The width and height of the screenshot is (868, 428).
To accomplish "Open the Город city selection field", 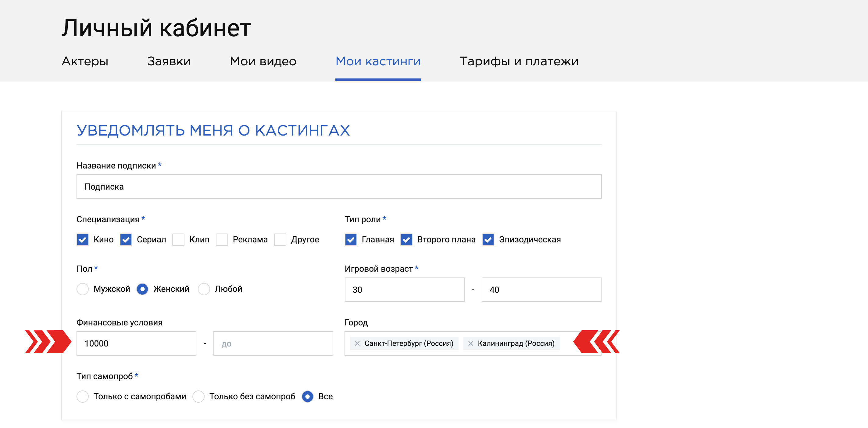I will click(566, 343).
